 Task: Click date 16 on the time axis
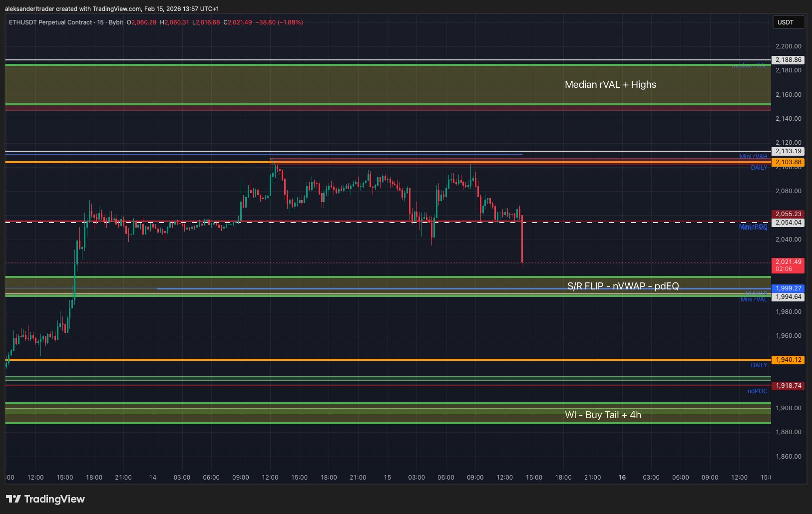coord(622,478)
